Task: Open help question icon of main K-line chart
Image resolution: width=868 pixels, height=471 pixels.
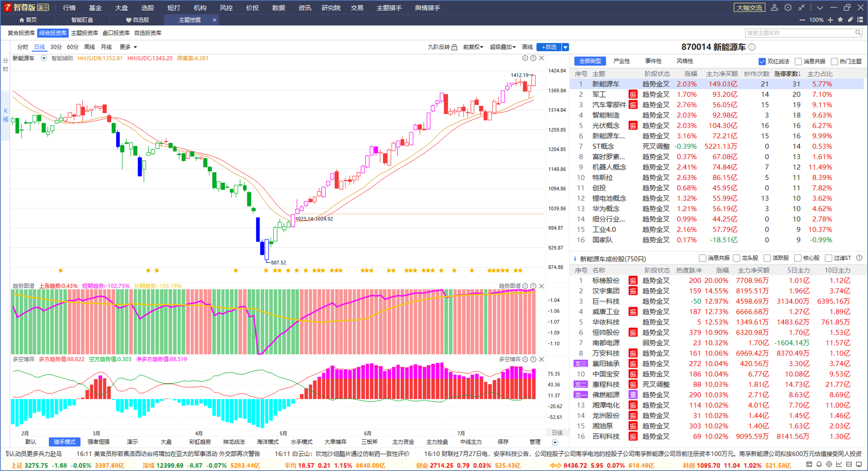Action: [533, 58]
